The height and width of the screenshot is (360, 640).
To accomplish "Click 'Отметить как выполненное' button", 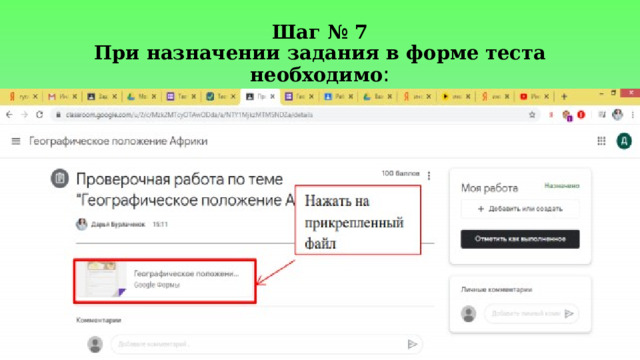I will (520, 239).
